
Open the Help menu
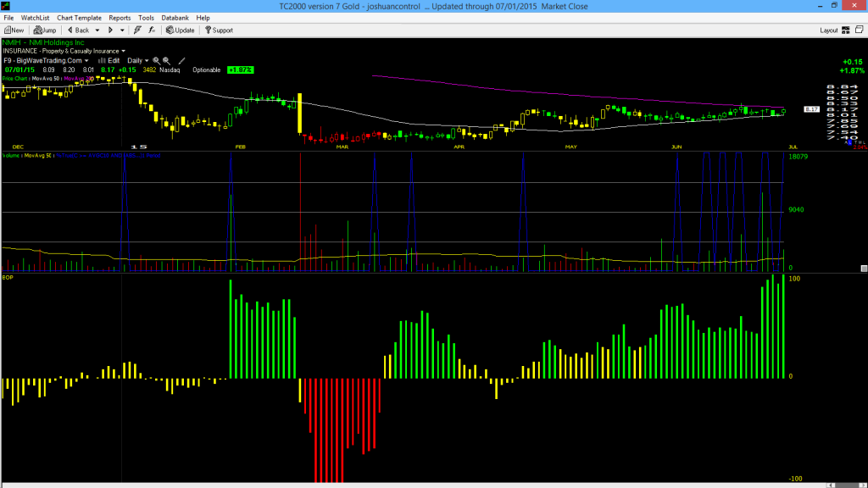point(203,18)
